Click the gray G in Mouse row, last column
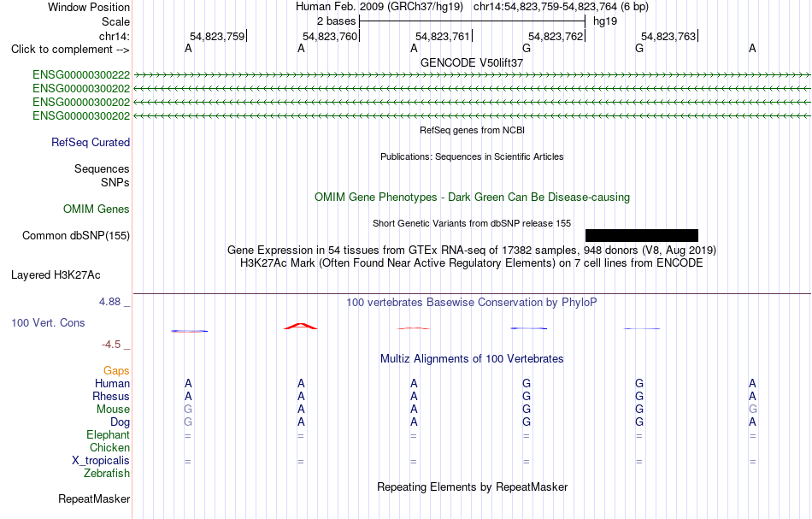This screenshot has height=519, width=812. (x=752, y=410)
